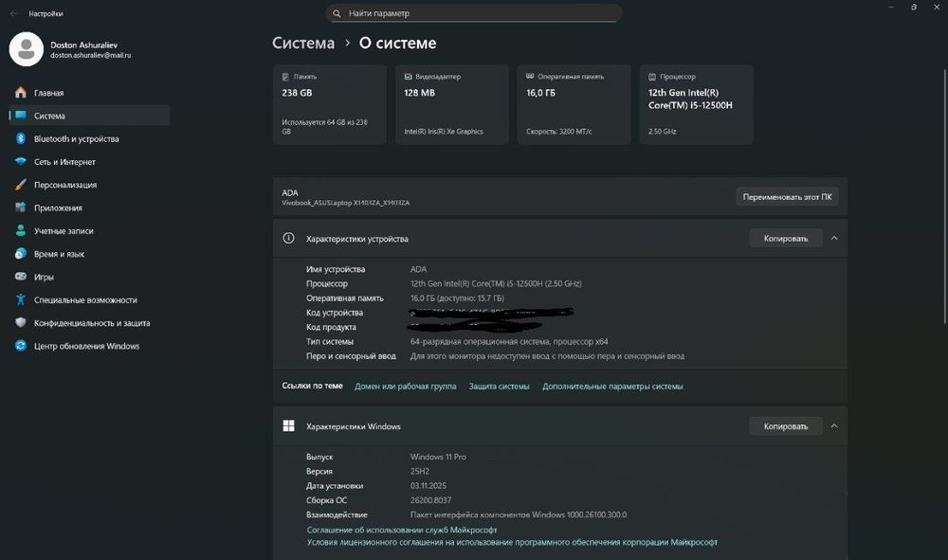This screenshot has width=948, height=560.
Task: Click the Центр обновления Windows icon
Action: pyautogui.click(x=21, y=346)
